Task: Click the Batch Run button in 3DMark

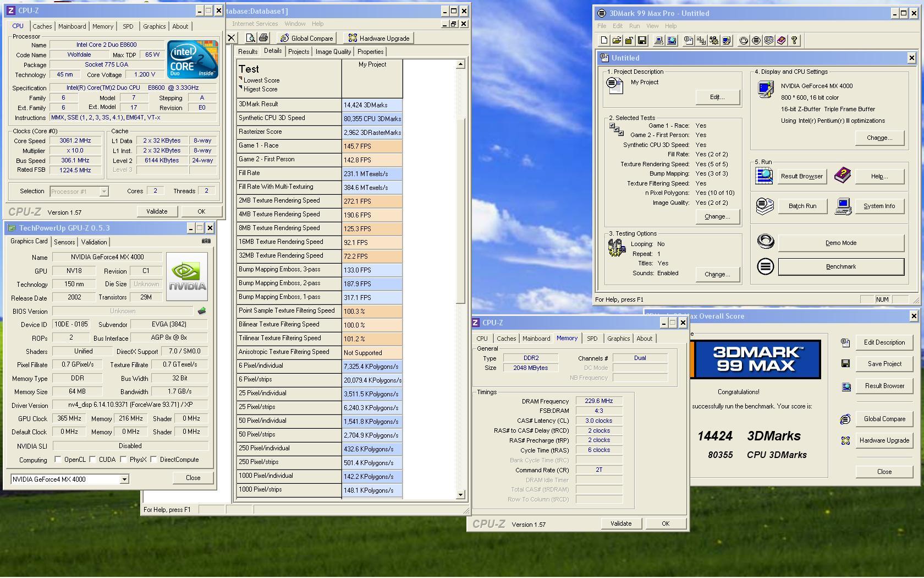Action: [x=802, y=206]
